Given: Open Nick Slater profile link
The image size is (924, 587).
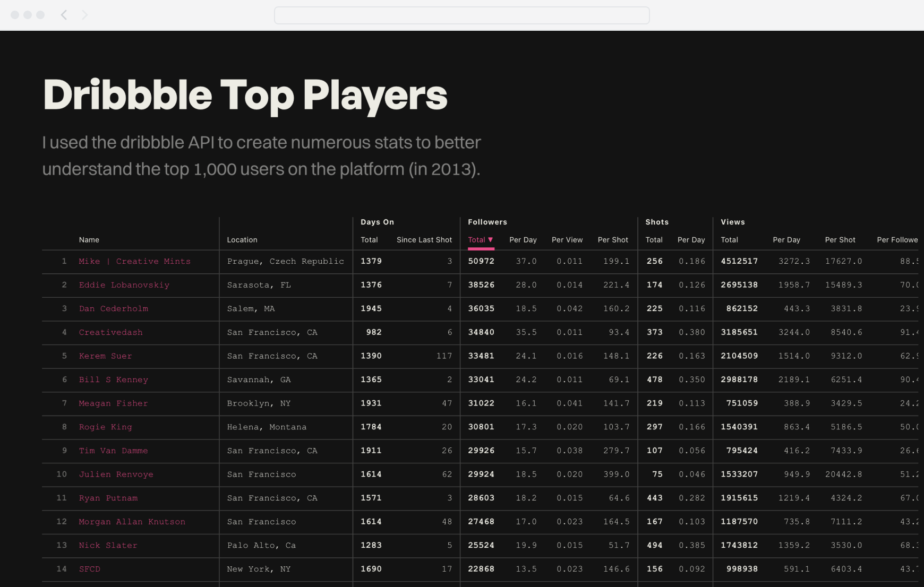Looking at the screenshot, I should coord(108,545).
